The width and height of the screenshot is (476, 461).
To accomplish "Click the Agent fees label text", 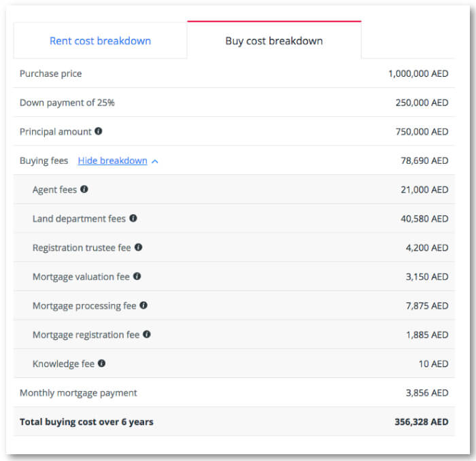I will point(54,190).
